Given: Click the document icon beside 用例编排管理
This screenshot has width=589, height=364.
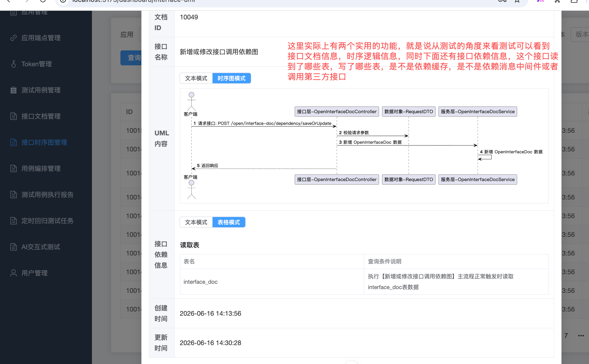Looking at the screenshot, I should click(14, 168).
